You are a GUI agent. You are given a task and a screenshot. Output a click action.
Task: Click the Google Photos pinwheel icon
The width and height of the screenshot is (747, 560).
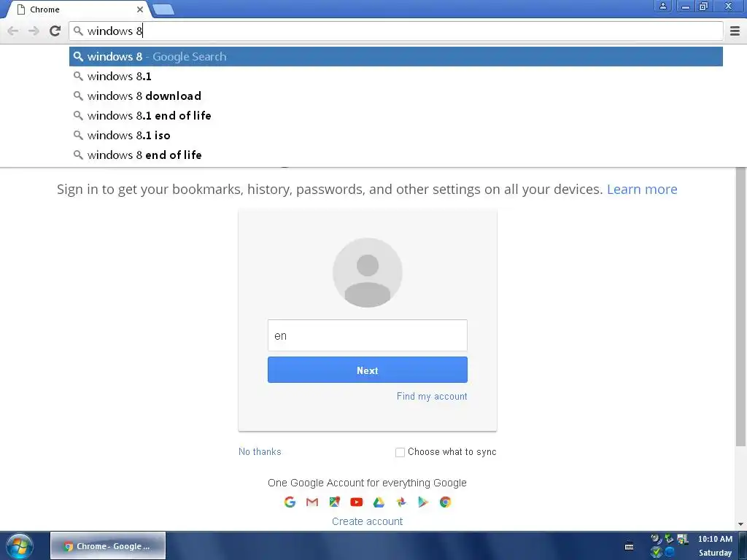tap(401, 502)
